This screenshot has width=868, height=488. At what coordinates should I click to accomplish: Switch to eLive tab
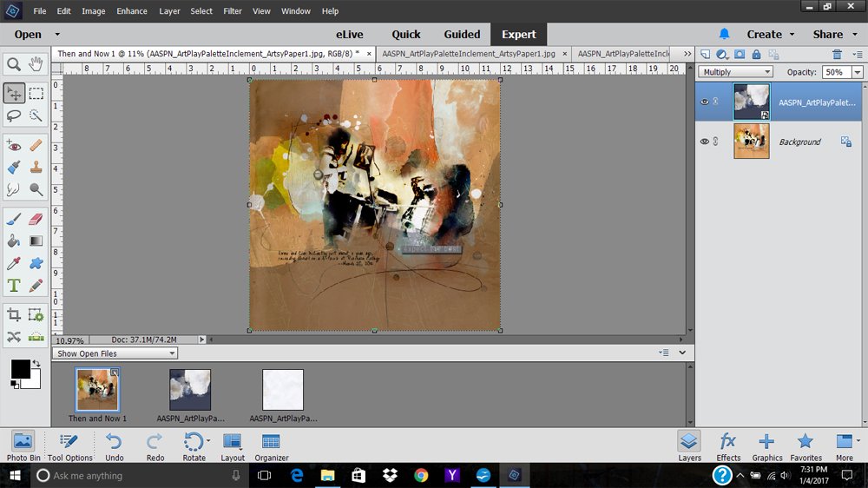(x=349, y=35)
